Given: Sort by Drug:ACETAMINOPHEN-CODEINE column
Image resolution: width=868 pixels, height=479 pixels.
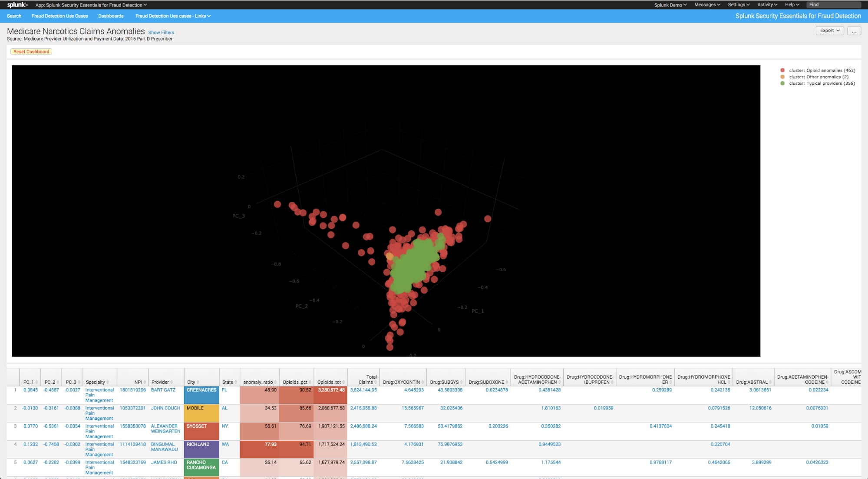Looking at the screenshot, I should 802,379.
